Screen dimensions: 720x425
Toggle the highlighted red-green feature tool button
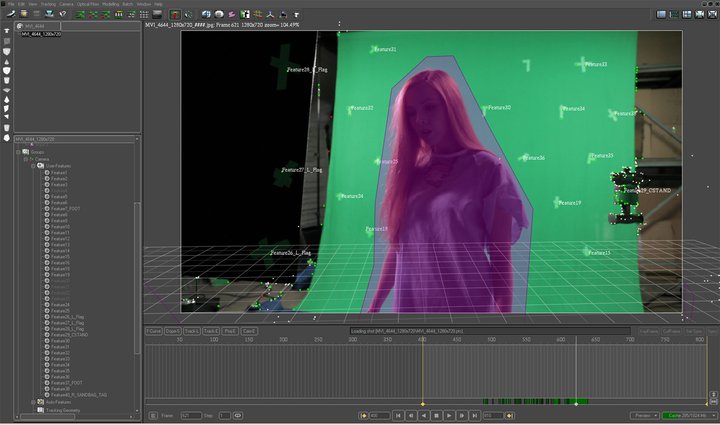[x=175, y=15]
